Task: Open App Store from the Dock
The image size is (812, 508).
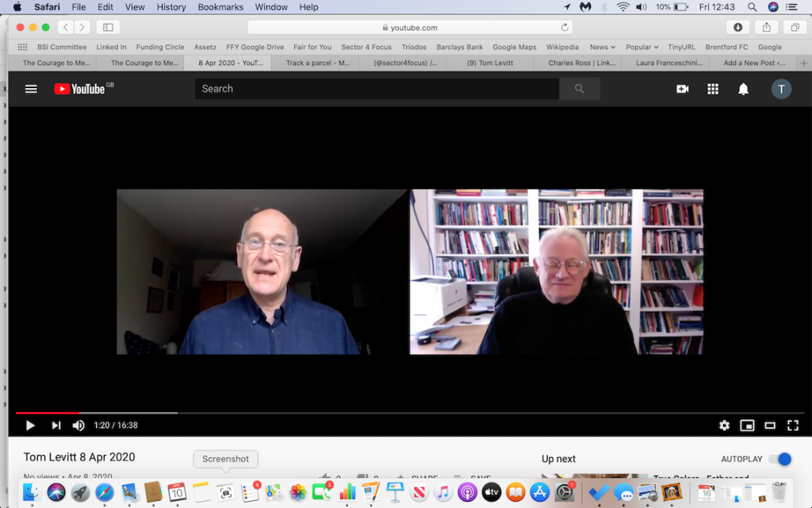Action: (539, 492)
